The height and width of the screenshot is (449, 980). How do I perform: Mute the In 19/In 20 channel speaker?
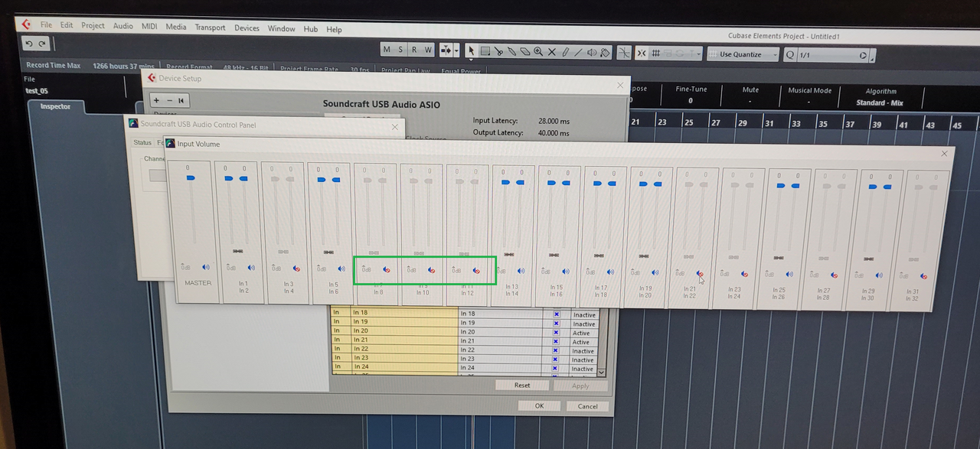pos(655,272)
